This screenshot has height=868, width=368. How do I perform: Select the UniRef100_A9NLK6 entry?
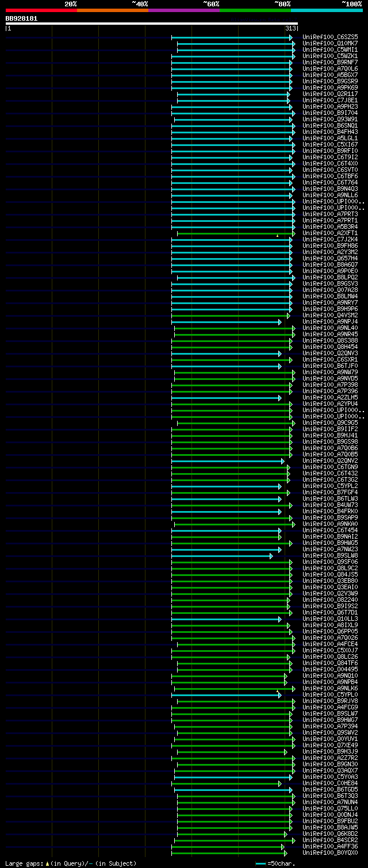[x=330, y=688]
